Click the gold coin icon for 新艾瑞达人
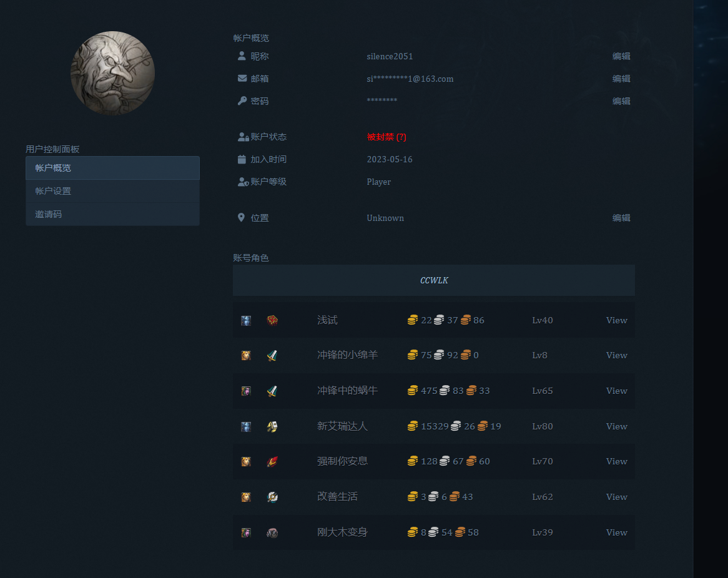The width and height of the screenshot is (728, 578). [x=413, y=426]
